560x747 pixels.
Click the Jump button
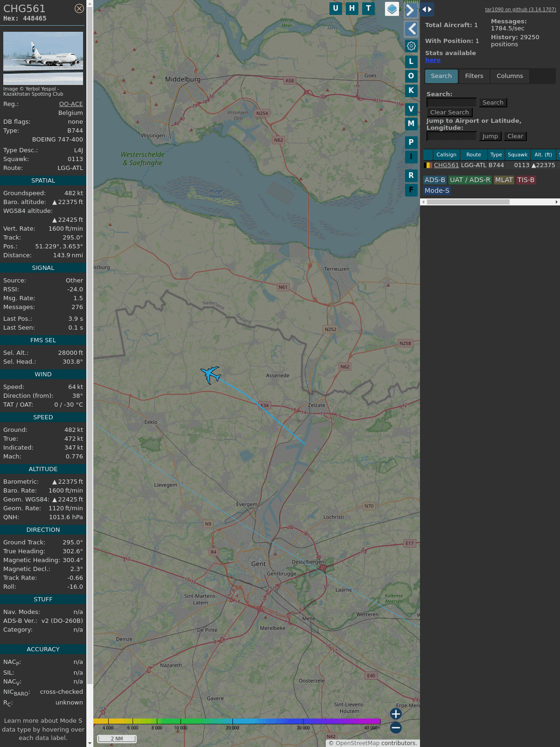pos(490,136)
